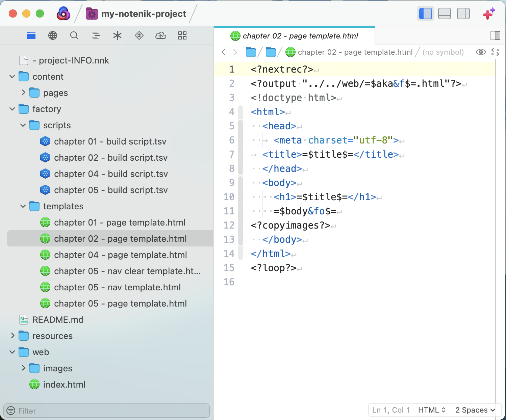
Task: Open chapter 05 - nav template.html
Action: click(117, 287)
